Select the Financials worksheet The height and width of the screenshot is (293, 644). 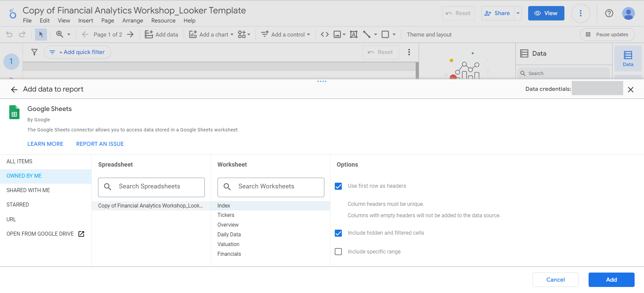(x=270, y=254)
